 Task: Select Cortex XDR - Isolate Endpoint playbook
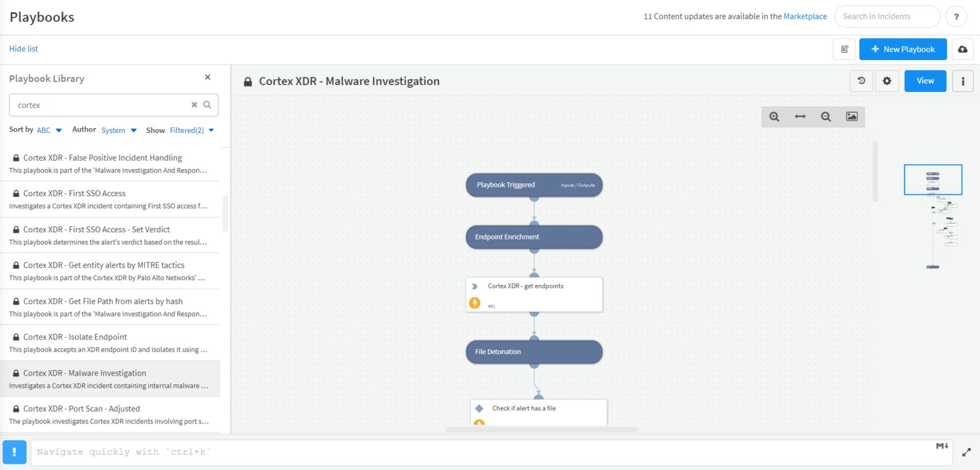click(110, 343)
